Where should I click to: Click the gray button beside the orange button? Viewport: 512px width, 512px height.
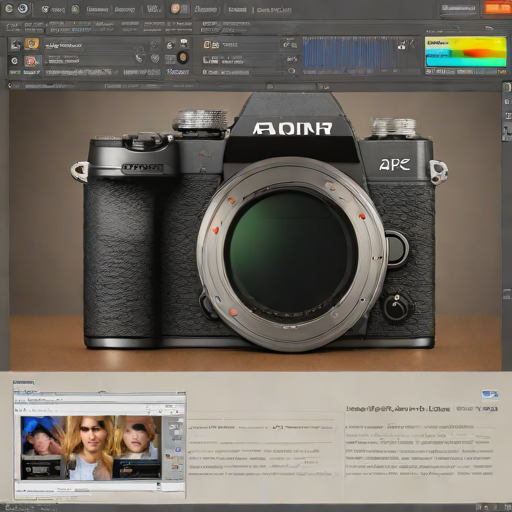click(x=459, y=9)
